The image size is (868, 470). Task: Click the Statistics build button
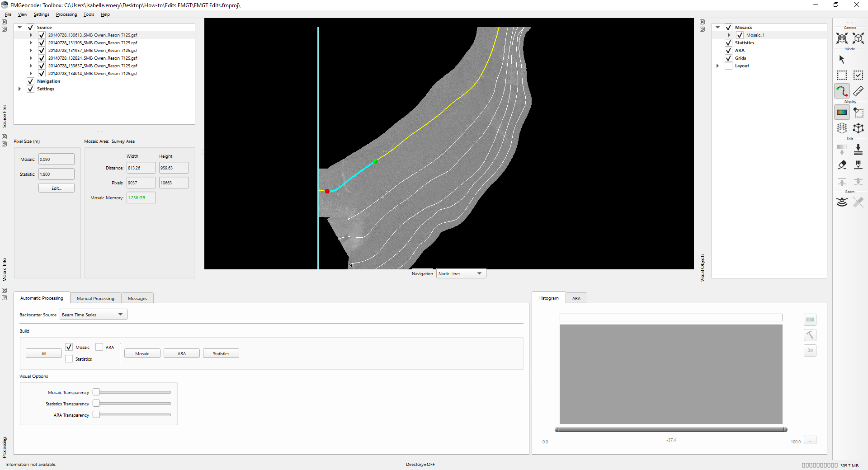pyautogui.click(x=221, y=353)
